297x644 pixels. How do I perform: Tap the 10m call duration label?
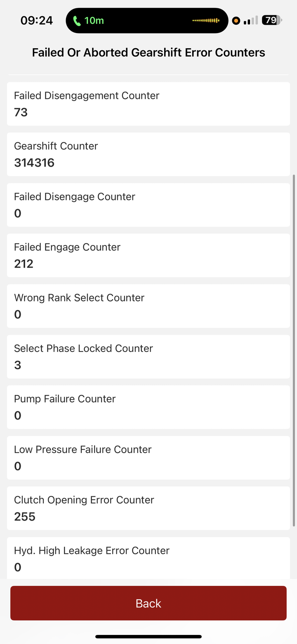click(94, 20)
